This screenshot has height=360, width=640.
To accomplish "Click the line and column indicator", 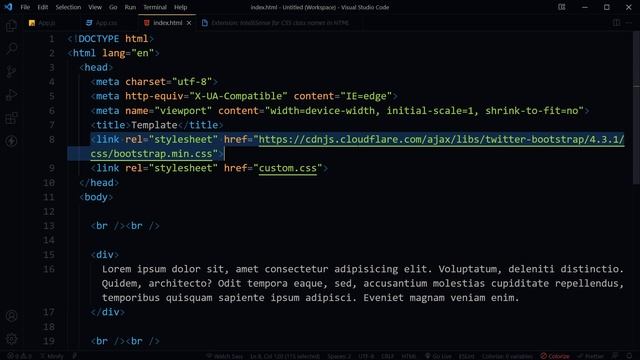I will tap(285, 356).
